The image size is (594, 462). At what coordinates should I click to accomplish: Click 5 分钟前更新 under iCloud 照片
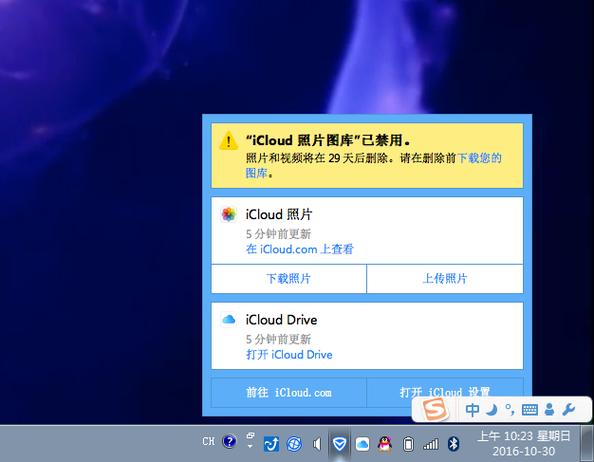(x=278, y=234)
